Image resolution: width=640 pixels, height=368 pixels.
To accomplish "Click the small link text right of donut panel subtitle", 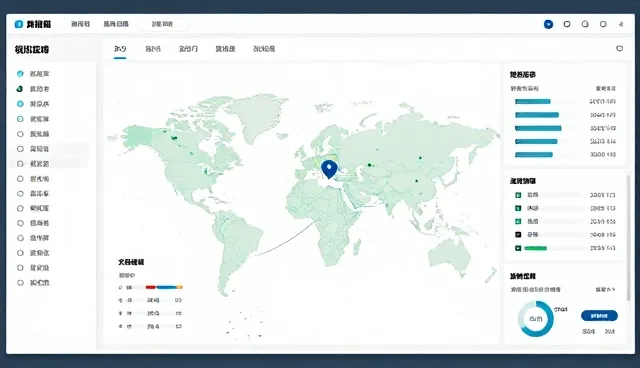I will [605, 290].
